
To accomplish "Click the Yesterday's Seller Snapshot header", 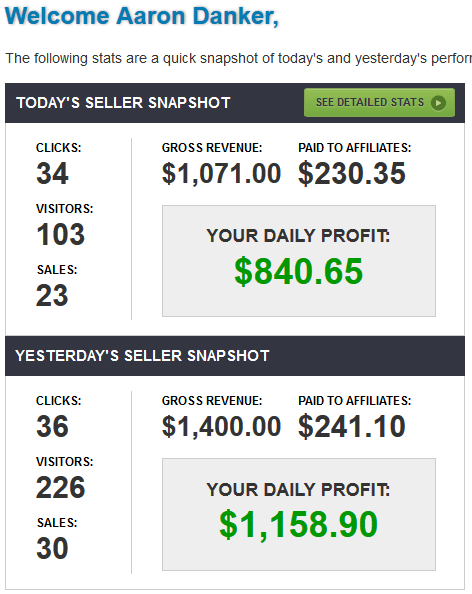I will point(142,356).
